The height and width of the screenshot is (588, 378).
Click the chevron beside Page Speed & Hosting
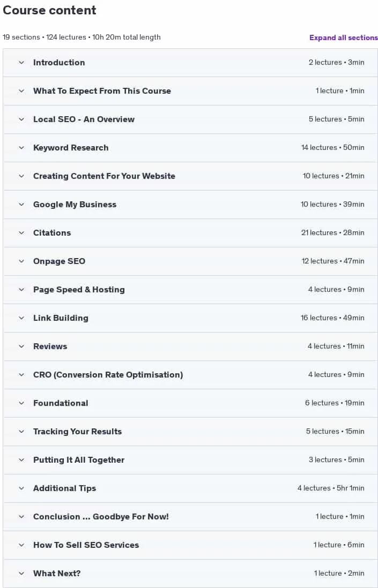click(x=21, y=290)
